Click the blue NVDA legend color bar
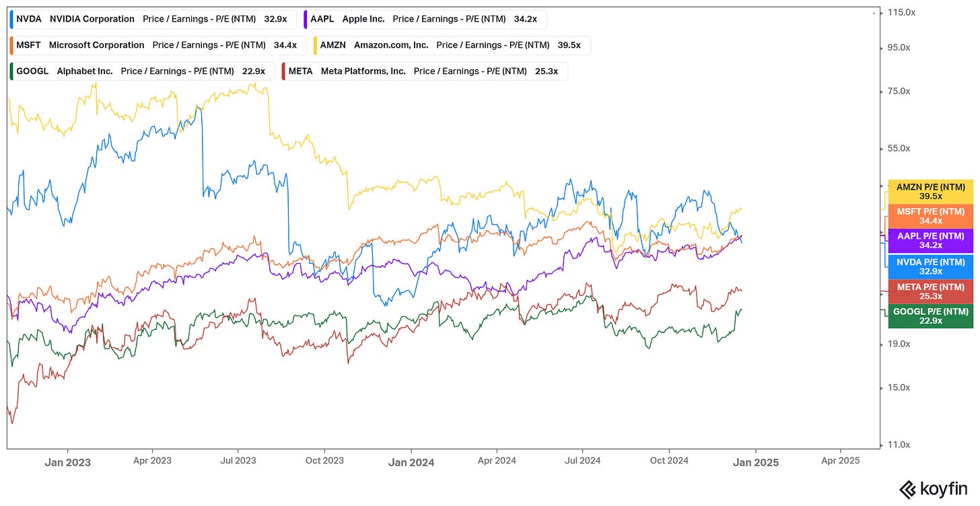 click(x=12, y=19)
